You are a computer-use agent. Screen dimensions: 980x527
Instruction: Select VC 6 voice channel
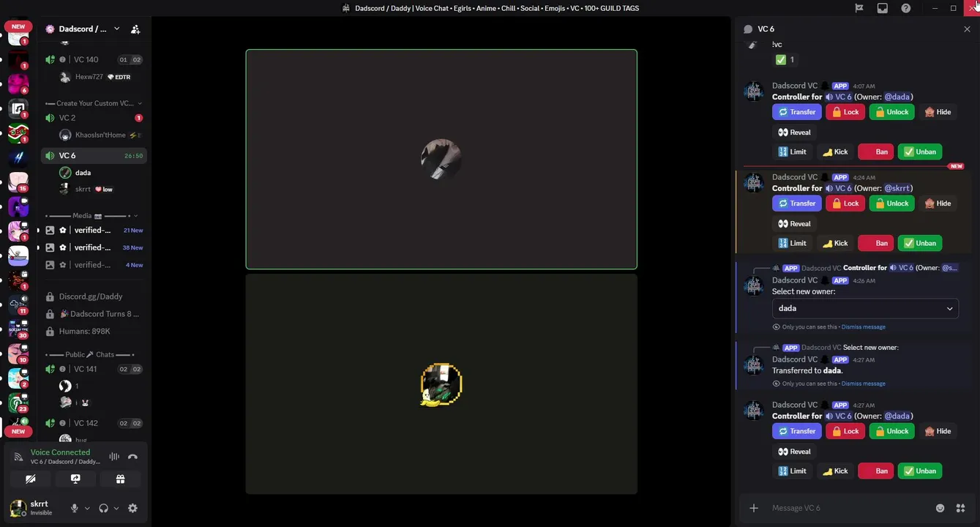click(x=94, y=156)
